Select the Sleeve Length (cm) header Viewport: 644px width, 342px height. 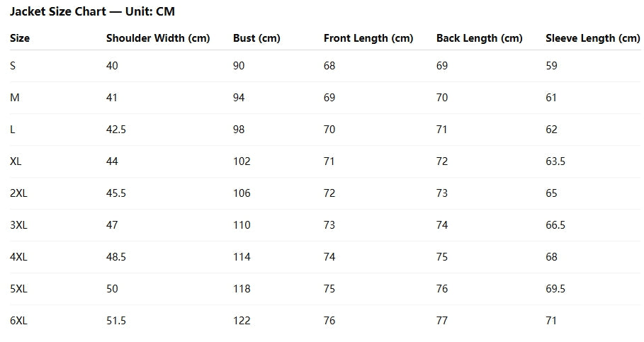(592, 38)
